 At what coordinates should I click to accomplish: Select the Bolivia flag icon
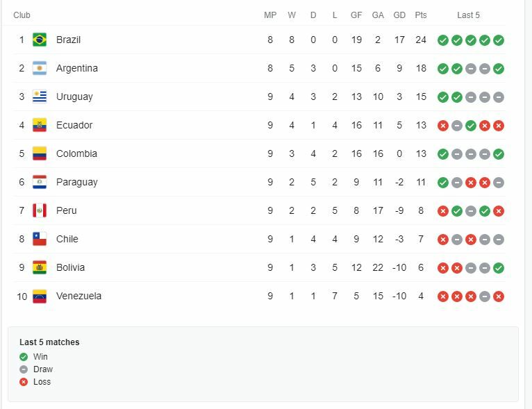click(x=40, y=267)
